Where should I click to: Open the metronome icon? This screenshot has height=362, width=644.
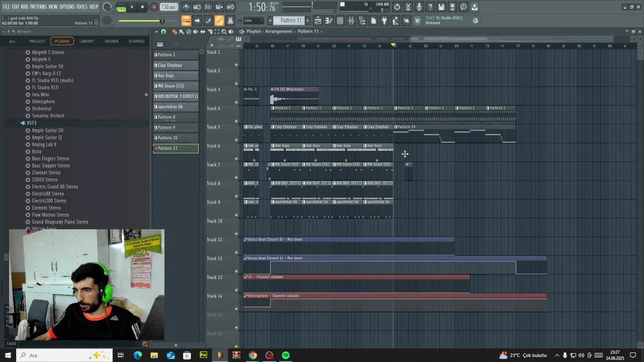186,7
